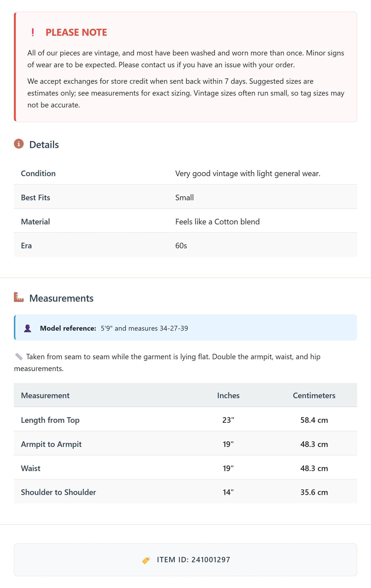Click the Armpit to Armpit 48.3 cm value
The width and height of the screenshot is (371, 588).
[314, 444]
